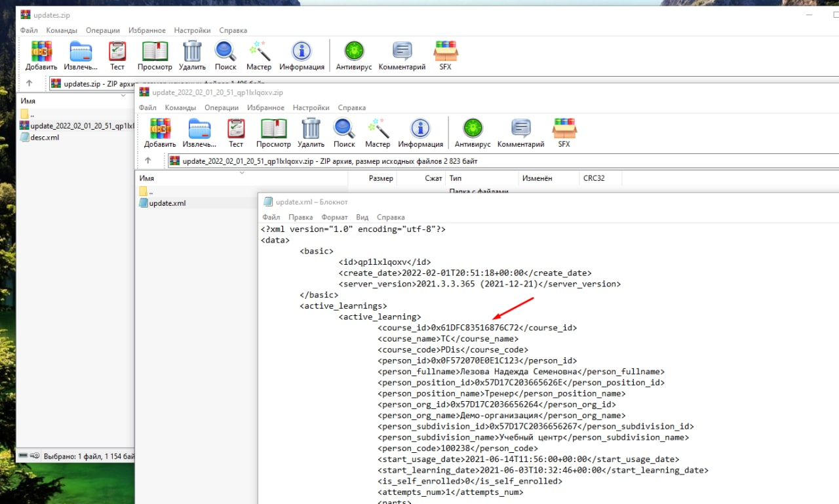Screen dimensions: 839x504
Task: Open Операции menu in updates.zip window
Action: pos(103,30)
